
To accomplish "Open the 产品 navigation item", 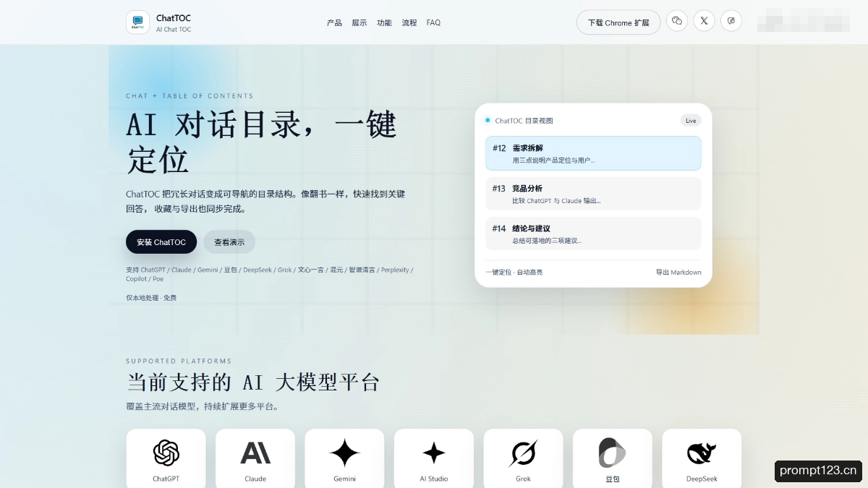I will point(334,22).
